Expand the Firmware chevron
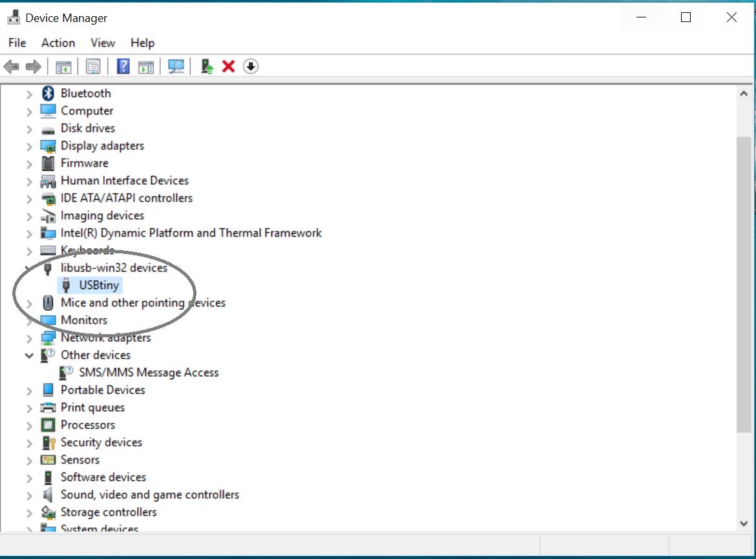Image resolution: width=756 pixels, height=559 pixels. (x=29, y=164)
